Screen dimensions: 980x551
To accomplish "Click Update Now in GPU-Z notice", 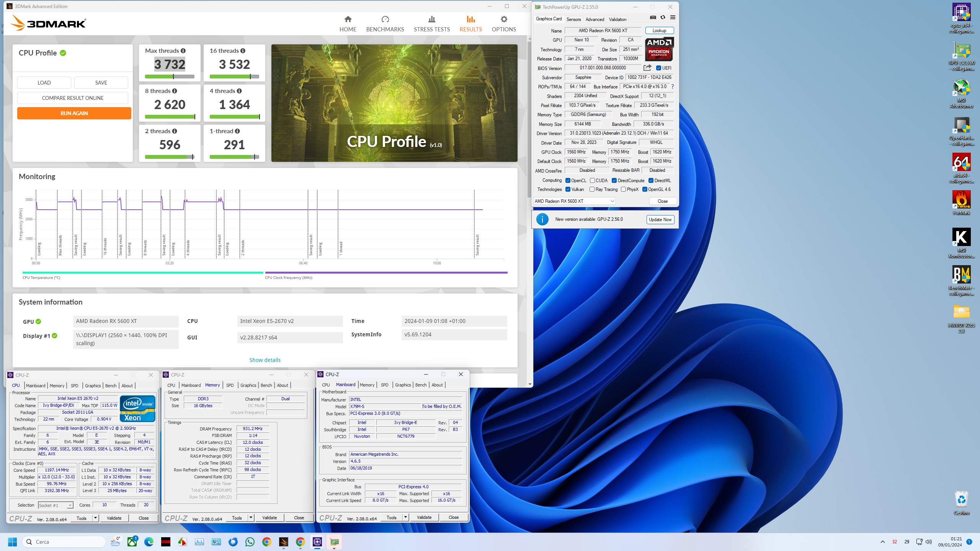I will (x=660, y=220).
